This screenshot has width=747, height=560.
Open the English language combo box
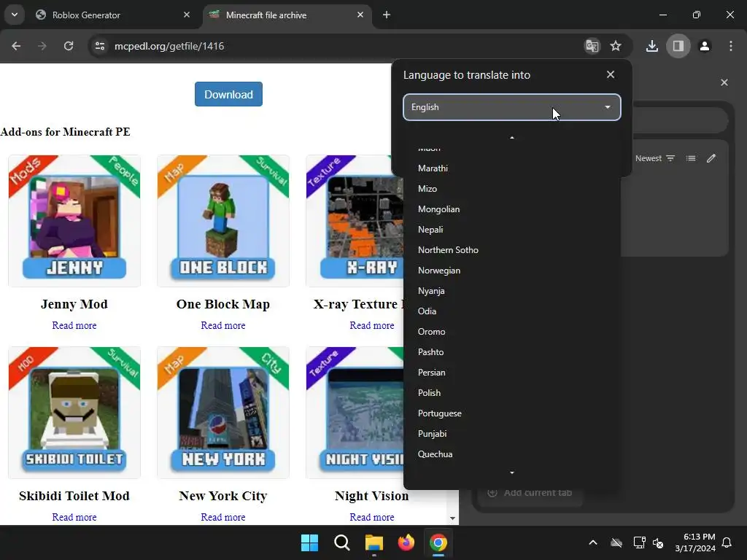coord(511,107)
